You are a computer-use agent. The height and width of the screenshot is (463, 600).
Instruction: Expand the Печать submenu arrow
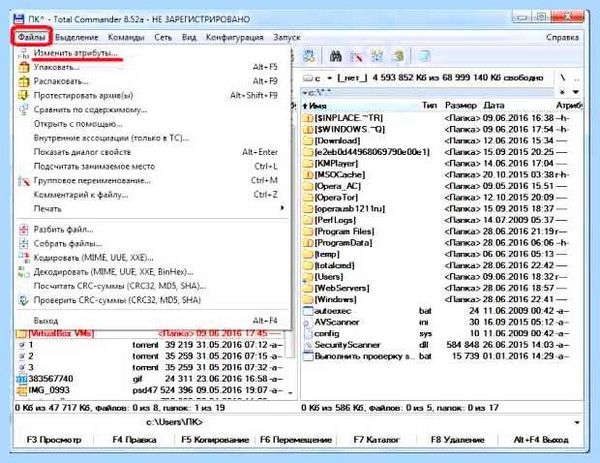pos(282,208)
